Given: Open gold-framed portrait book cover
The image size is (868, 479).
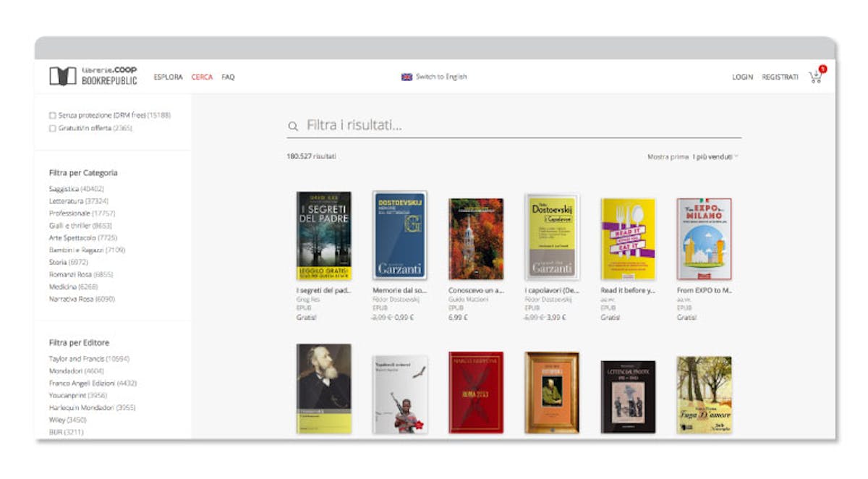Looking at the screenshot, I should [552, 393].
